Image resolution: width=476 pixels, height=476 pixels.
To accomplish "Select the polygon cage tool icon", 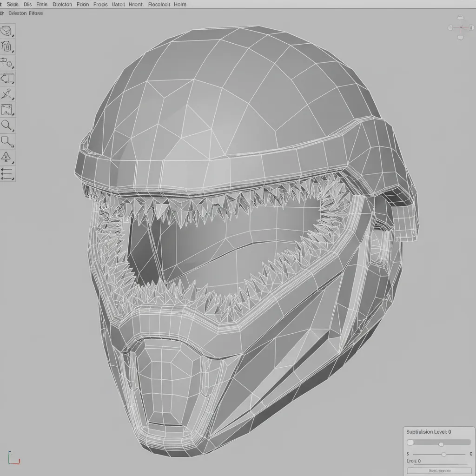I will coord(8,79).
